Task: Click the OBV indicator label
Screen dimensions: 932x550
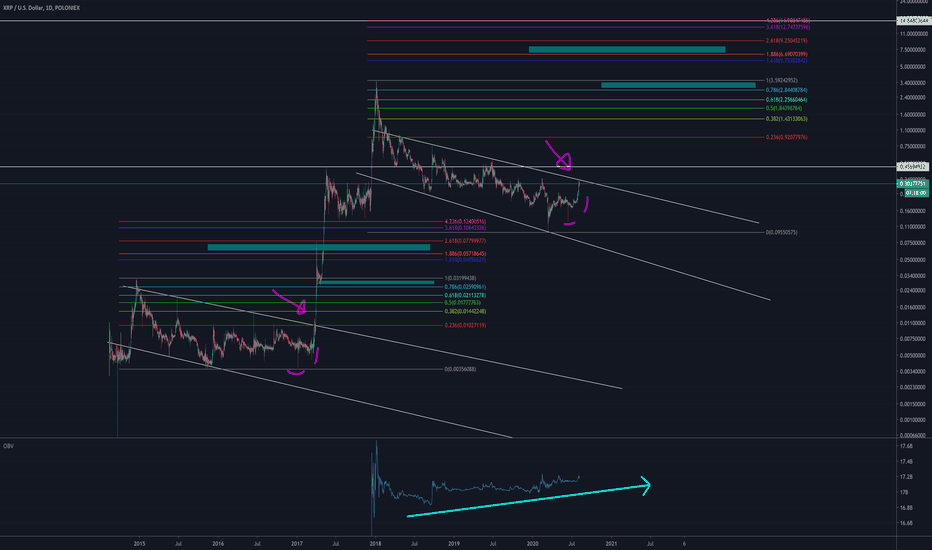Action: coord(8,445)
